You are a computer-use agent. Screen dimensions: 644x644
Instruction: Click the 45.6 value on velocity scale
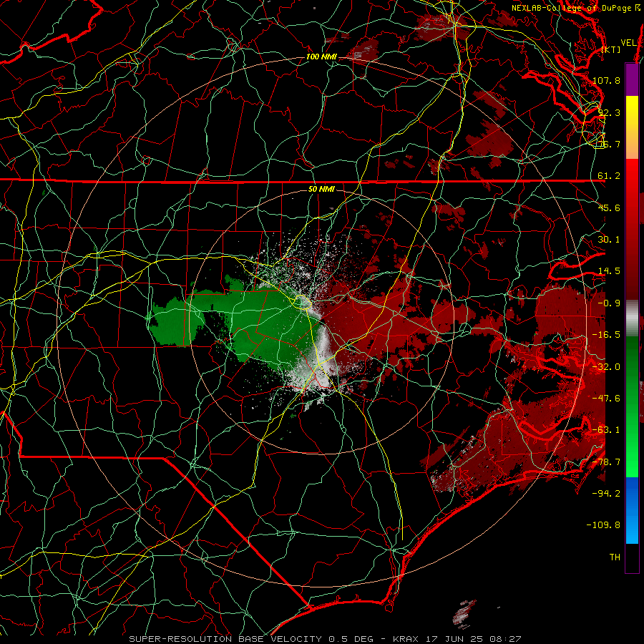coord(609,208)
